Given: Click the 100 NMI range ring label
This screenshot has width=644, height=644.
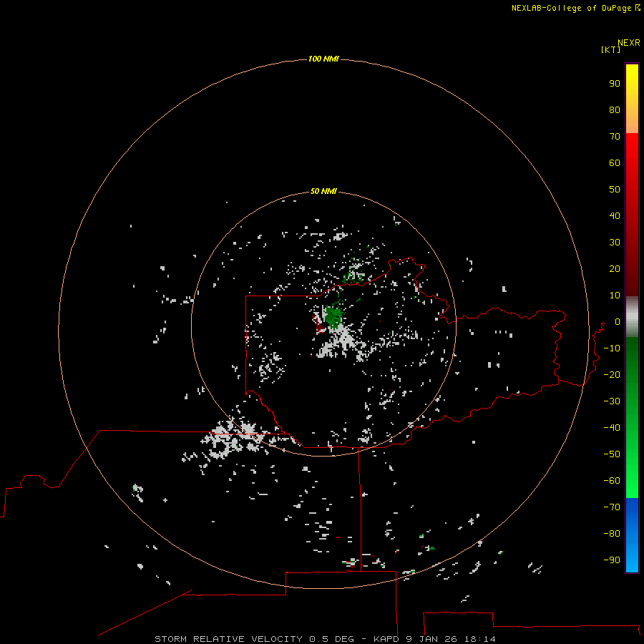Looking at the screenshot, I should 323,59.
